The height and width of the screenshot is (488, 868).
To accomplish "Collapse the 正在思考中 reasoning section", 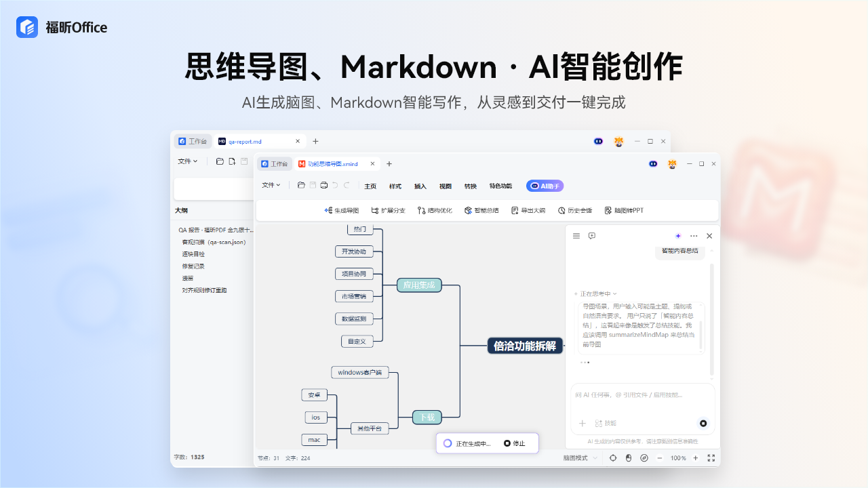I will pos(595,294).
